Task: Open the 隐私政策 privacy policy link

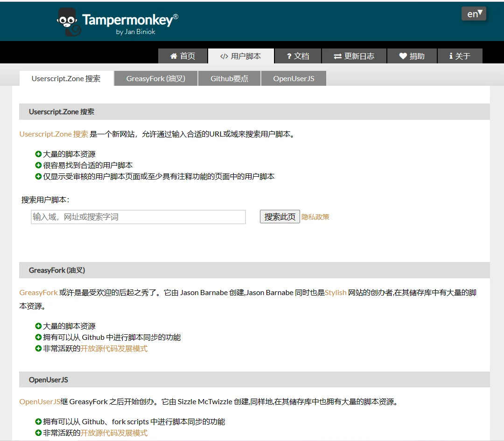Action: pyautogui.click(x=315, y=217)
